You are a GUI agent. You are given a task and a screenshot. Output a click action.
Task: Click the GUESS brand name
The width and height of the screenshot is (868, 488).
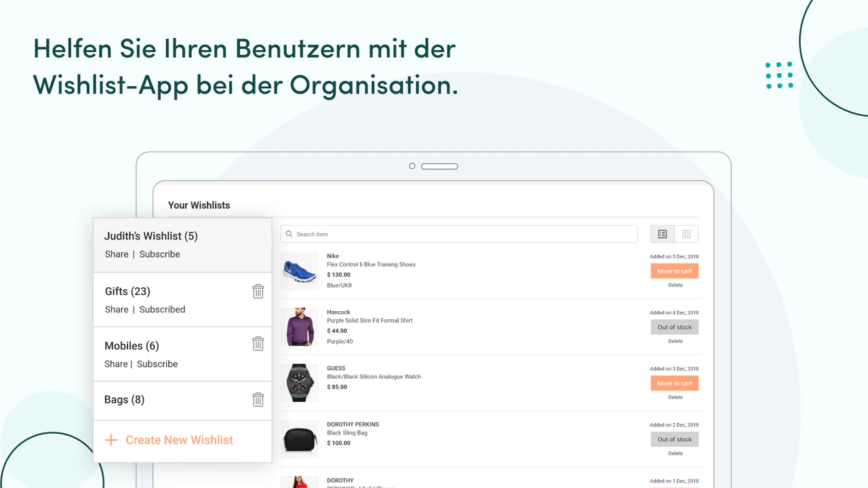coord(336,369)
